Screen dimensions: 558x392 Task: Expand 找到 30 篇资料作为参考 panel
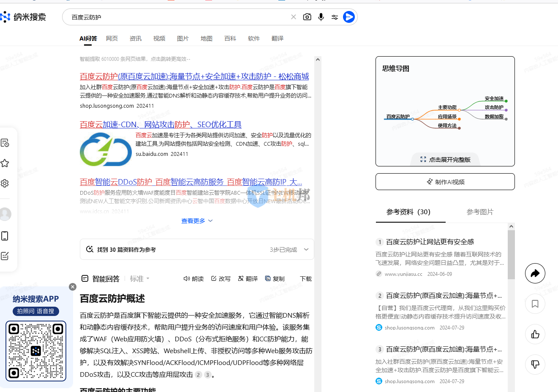tap(197, 250)
